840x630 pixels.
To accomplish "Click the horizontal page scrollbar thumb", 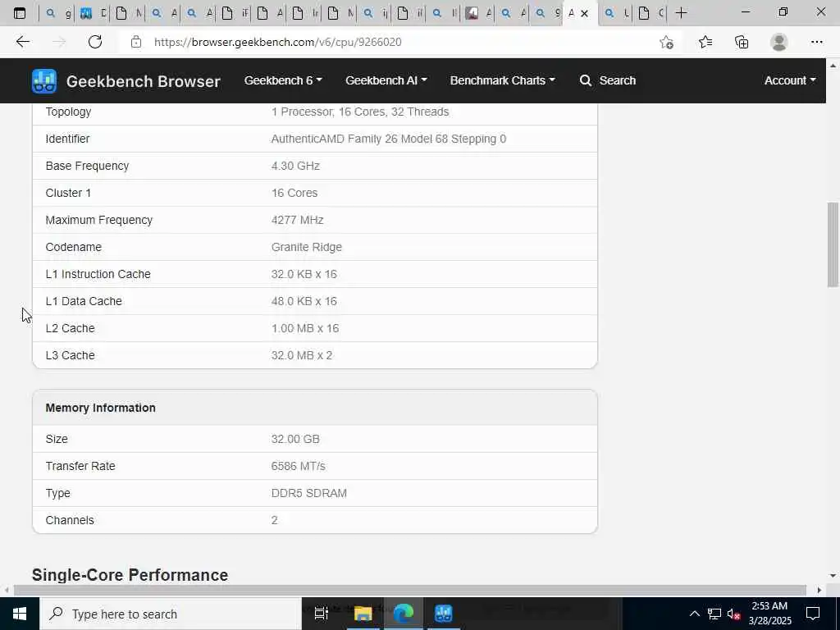I will click(x=410, y=591).
